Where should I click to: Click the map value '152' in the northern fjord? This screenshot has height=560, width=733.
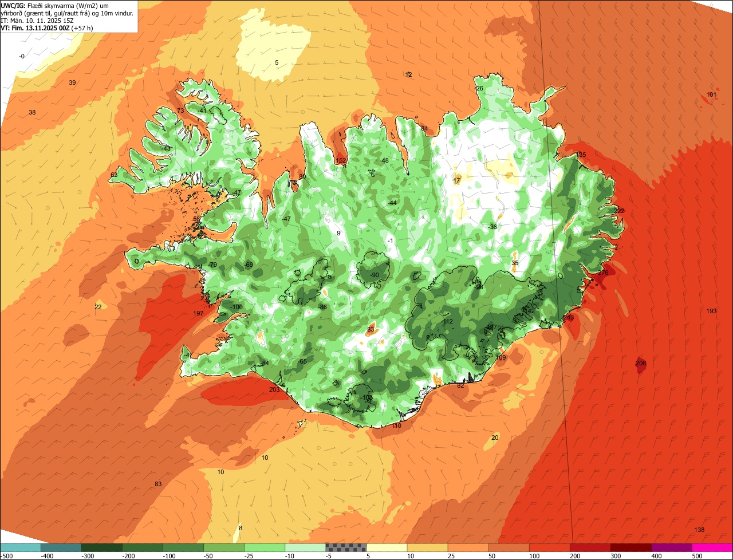coord(341,161)
